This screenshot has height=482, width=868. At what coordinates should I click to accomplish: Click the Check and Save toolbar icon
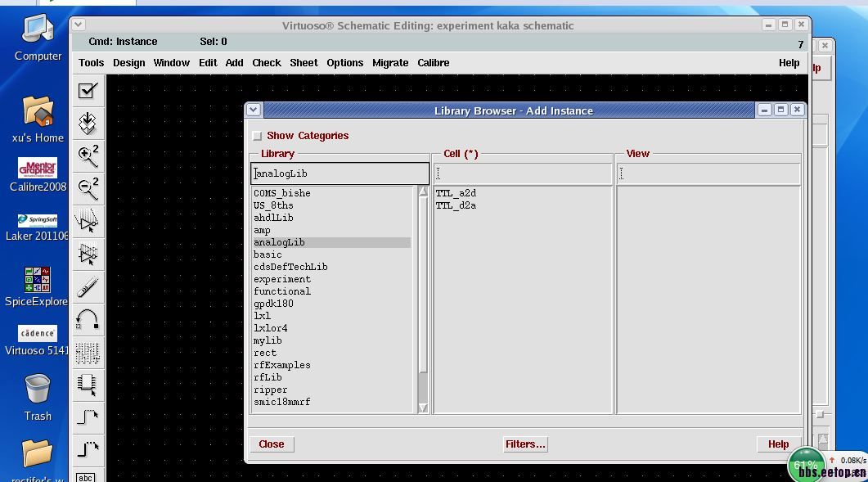88,90
